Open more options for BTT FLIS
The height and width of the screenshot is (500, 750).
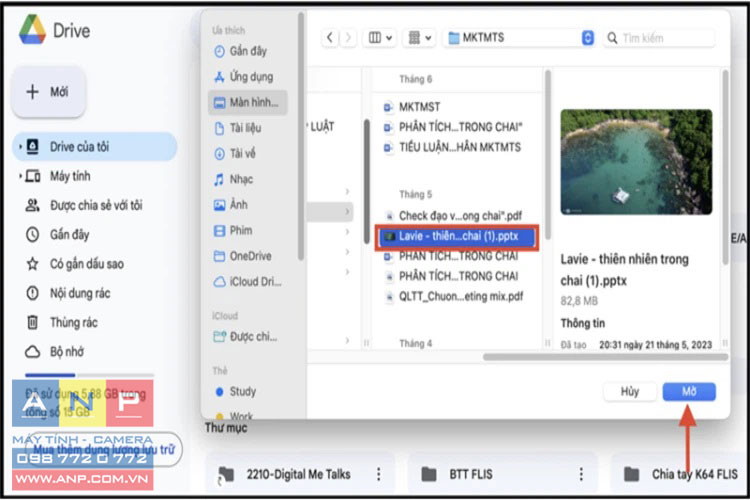coord(581,474)
